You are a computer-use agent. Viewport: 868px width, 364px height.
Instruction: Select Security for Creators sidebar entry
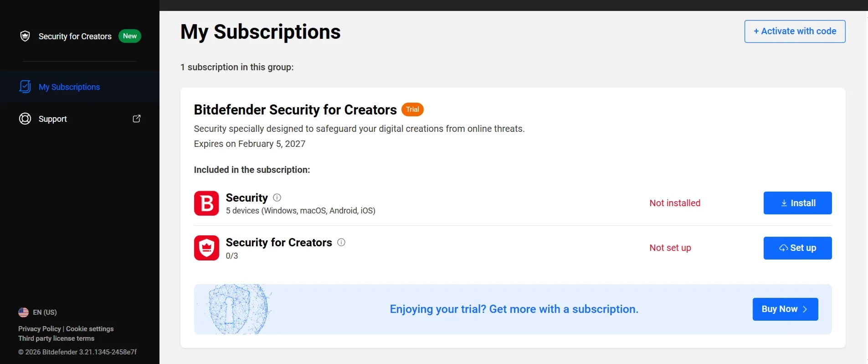pos(80,36)
